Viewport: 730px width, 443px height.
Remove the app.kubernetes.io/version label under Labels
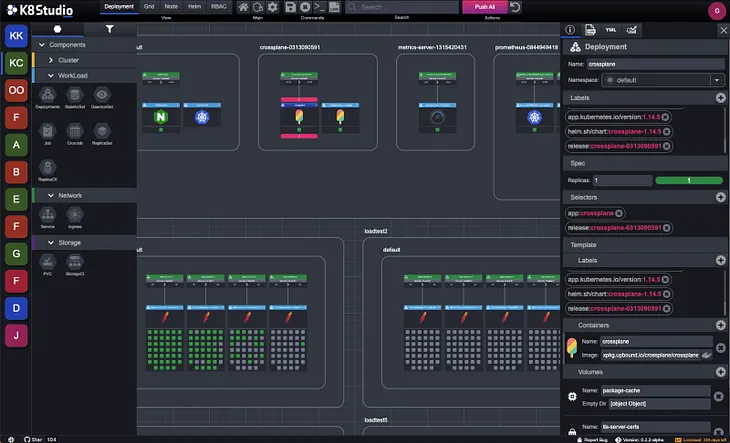(x=665, y=117)
